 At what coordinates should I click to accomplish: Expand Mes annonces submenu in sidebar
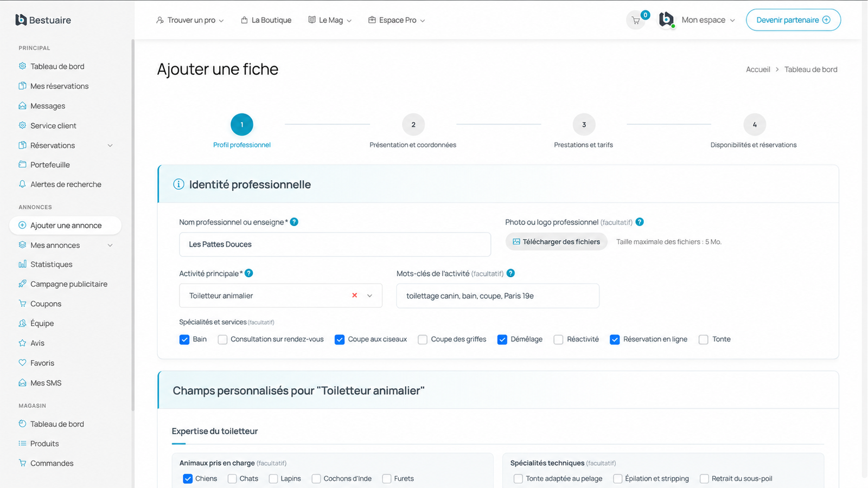(110, 245)
